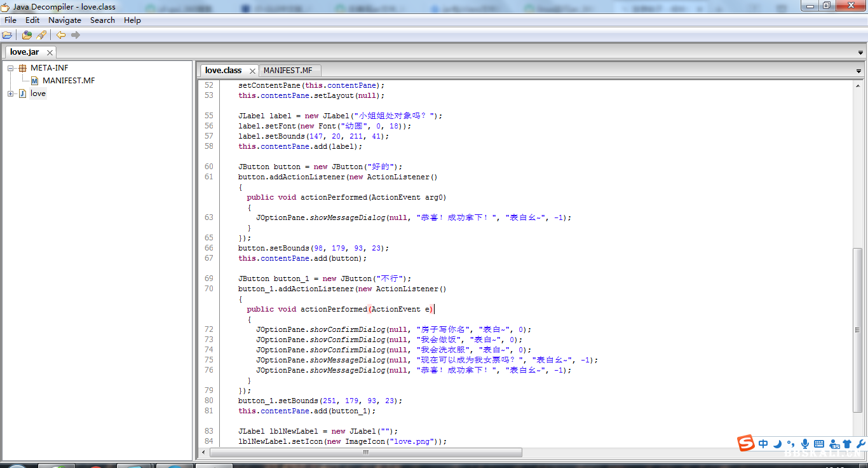Select MANIFEST.MF in the file tree

pos(68,81)
